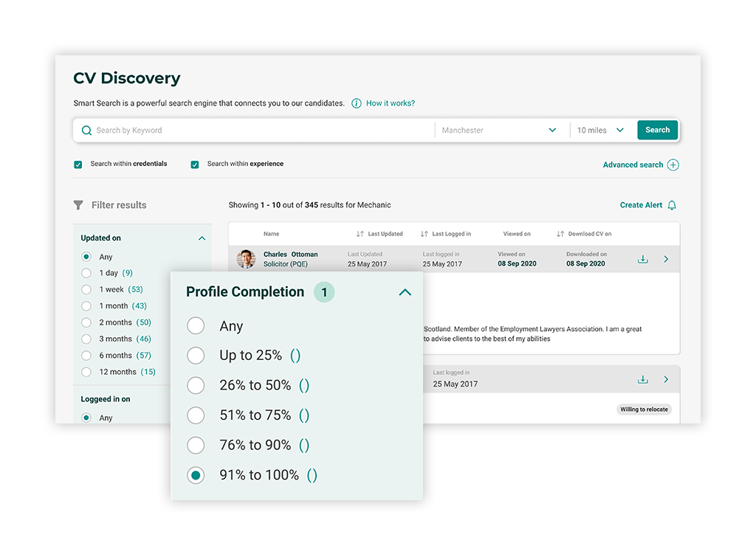Screen dimensions: 756x543
Task: Sort by Last Updated column arrows
Action: coord(360,234)
